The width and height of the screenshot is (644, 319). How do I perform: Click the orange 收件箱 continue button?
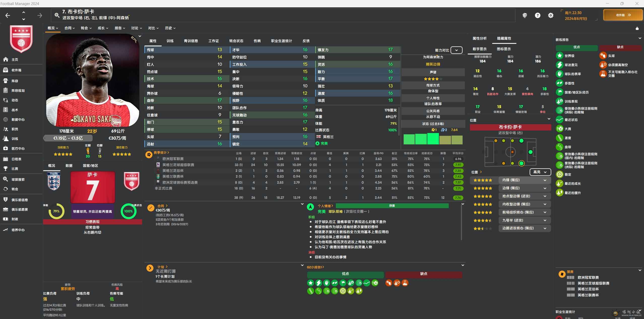pyautogui.click(x=623, y=15)
